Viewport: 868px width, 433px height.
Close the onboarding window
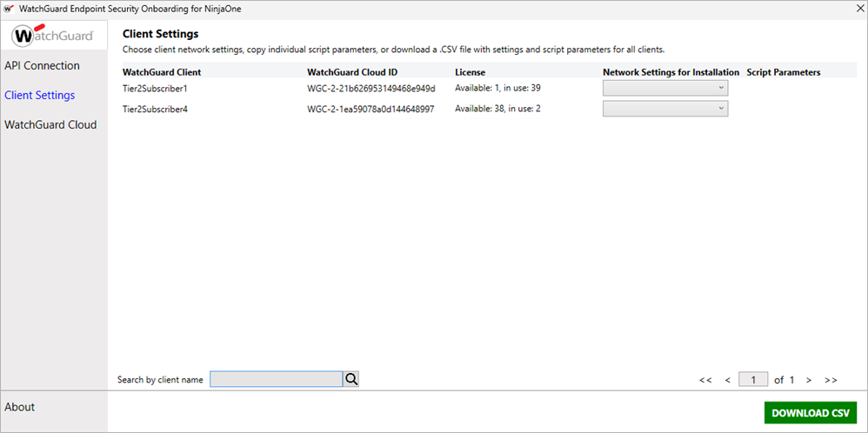(859, 9)
